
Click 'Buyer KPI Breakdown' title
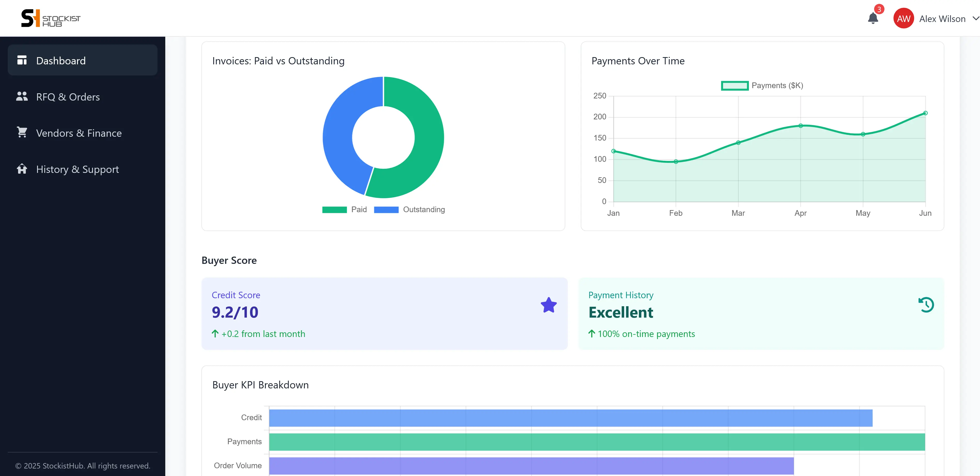coord(260,385)
